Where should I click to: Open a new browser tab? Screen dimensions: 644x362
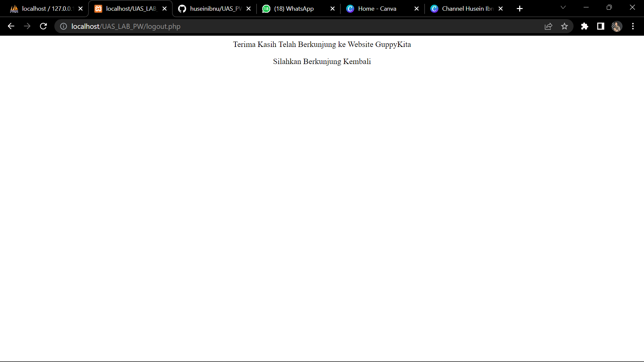[x=520, y=9]
